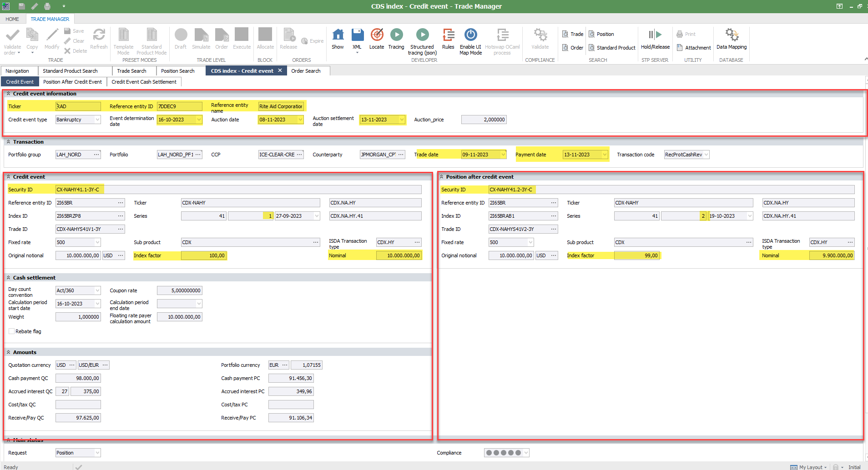Collapse the Cash settlement section
Image resolution: width=868 pixels, height=470 pixels.
8,278
